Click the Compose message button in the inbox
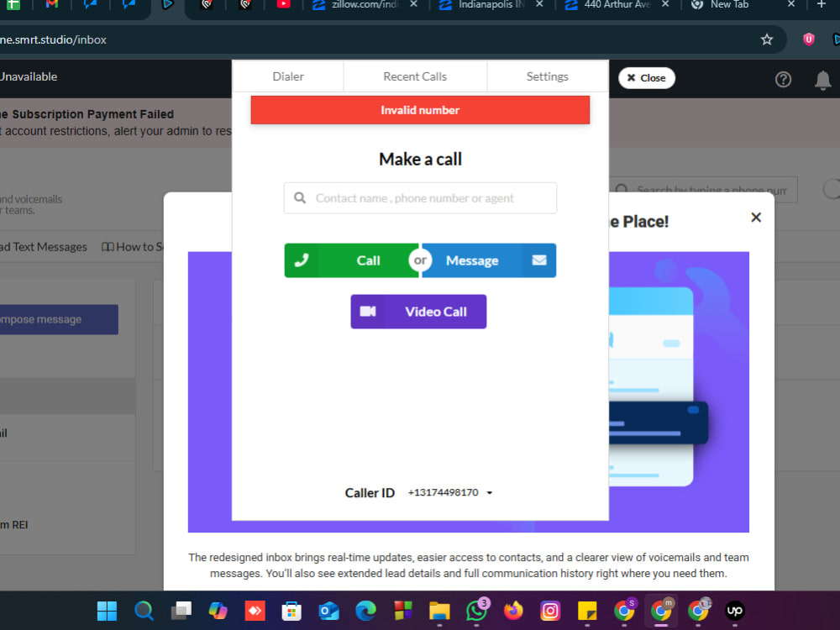The height and width of the screenshot is (630, 840). (x=59, y=319)
